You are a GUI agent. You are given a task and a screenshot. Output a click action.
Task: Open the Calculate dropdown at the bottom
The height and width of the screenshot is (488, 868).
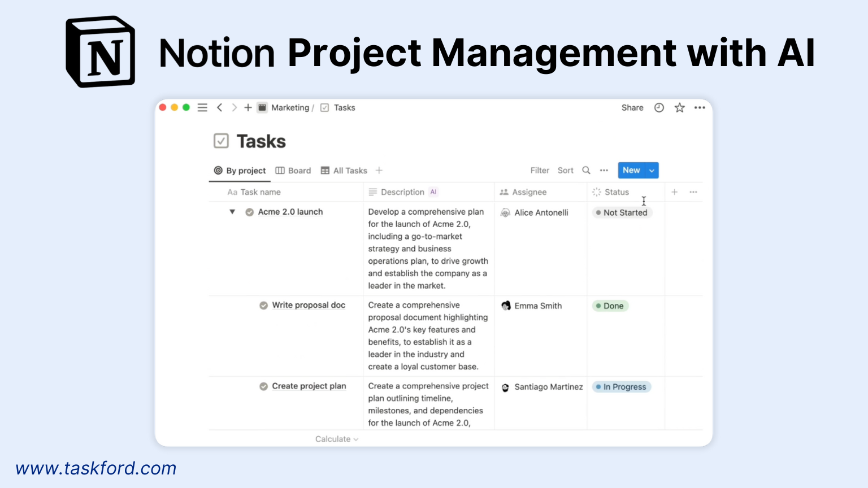336,439
